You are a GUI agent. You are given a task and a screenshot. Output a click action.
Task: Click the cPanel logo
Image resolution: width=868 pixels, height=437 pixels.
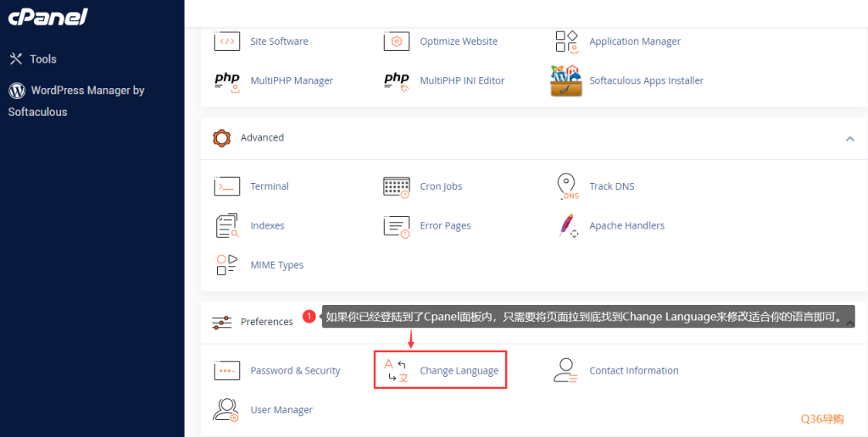coord(48,17)
